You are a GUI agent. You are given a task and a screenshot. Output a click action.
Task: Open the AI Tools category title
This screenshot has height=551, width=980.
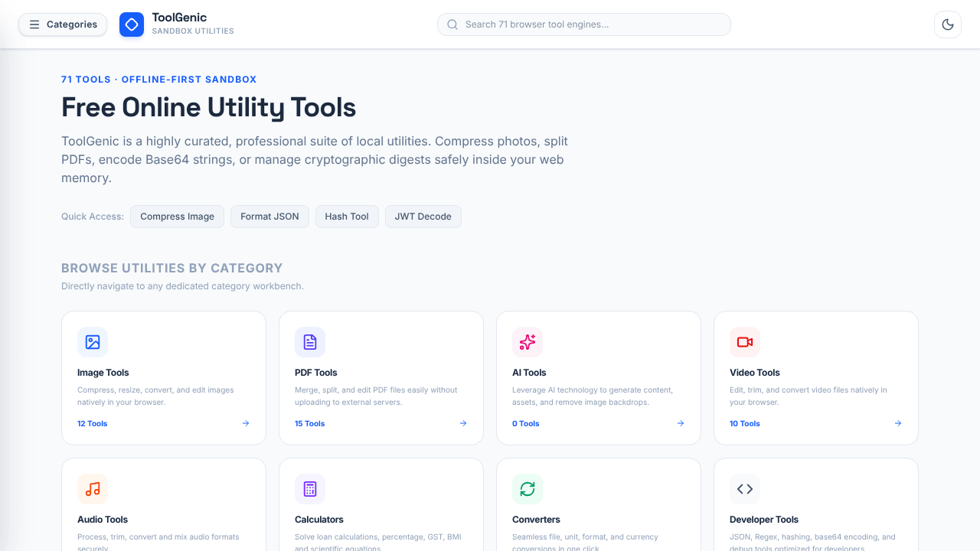(529, 373)
